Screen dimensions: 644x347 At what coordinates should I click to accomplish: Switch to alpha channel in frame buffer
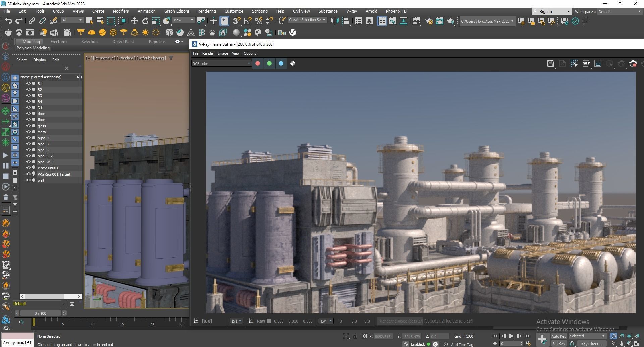point(293,63)
